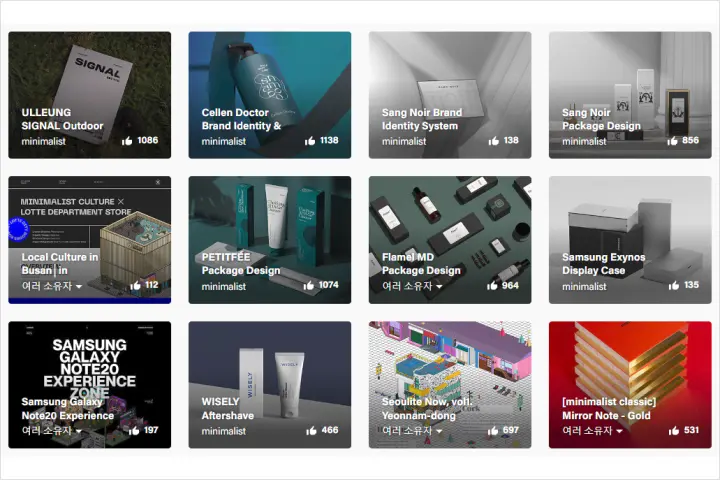The width and height of the screenshot is (720, 480).
Task: Click the thumbs-up icon on ULLEUNG SIGNAL Outdoor
Action: (x=127, y=141)
